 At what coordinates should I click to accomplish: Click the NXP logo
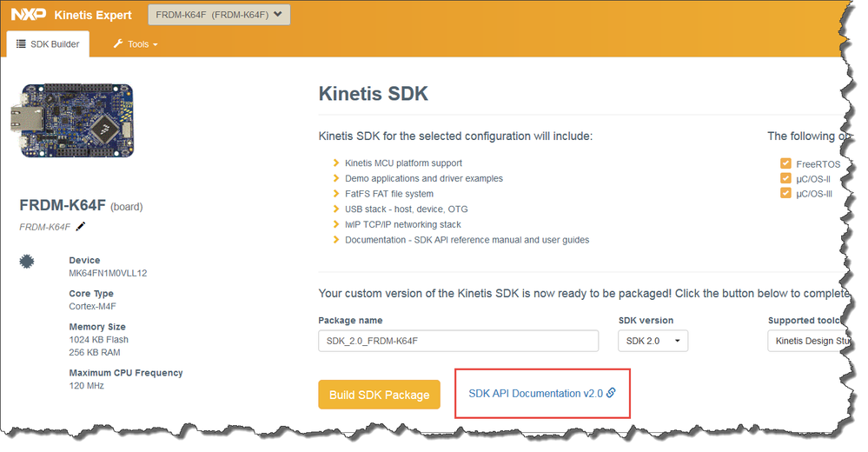(x=28, y=15)
